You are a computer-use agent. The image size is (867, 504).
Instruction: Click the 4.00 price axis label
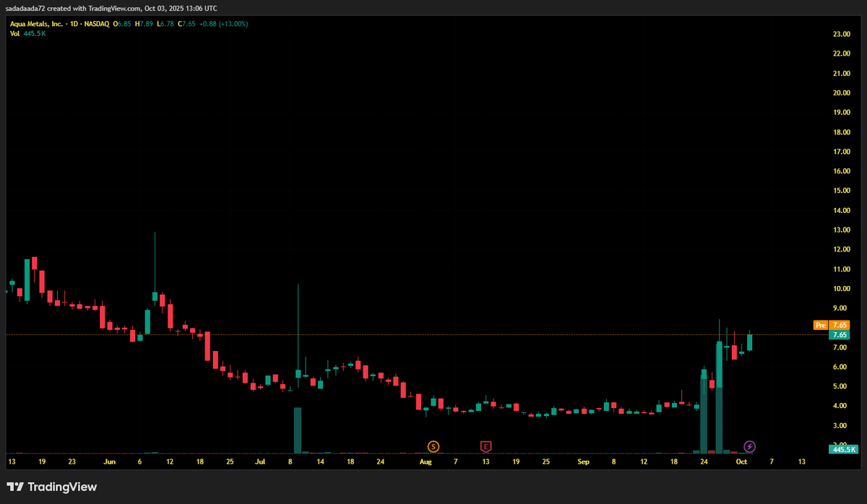pos(840,406)
